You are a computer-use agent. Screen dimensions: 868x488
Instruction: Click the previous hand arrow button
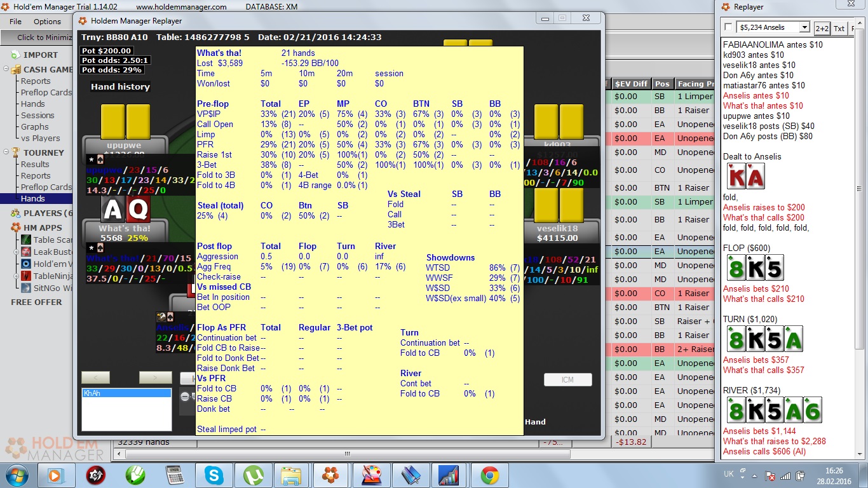(95, 377)
